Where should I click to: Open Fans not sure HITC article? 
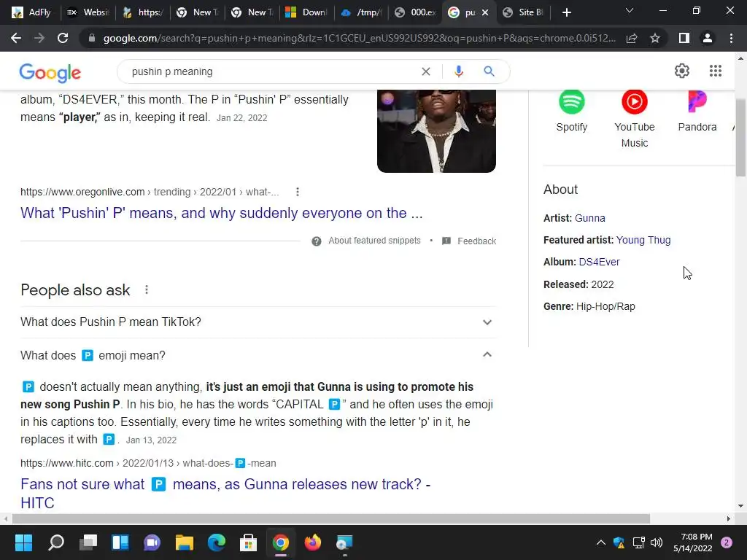(225, 494)
